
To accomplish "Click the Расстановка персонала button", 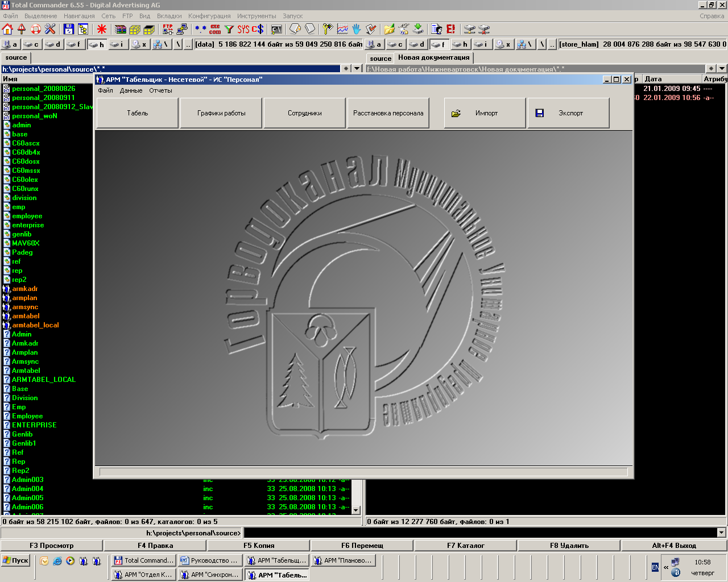I will click(x=388, y=113).
